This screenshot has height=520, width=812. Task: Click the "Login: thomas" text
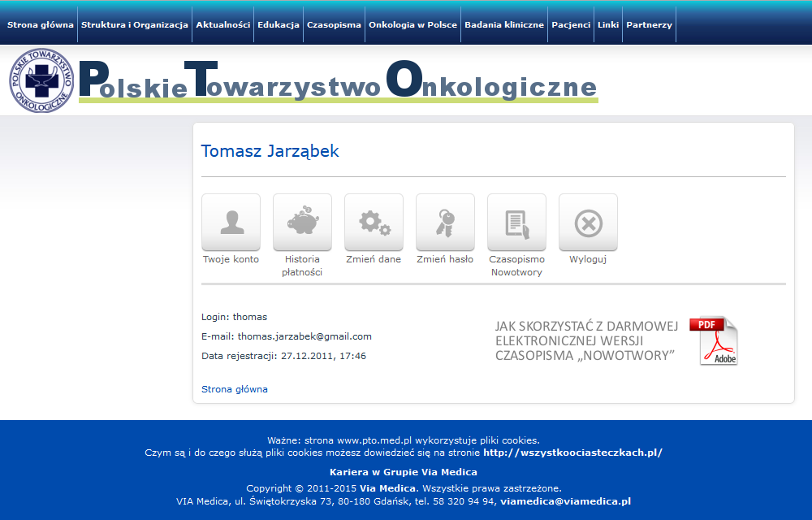click(234, 317)
